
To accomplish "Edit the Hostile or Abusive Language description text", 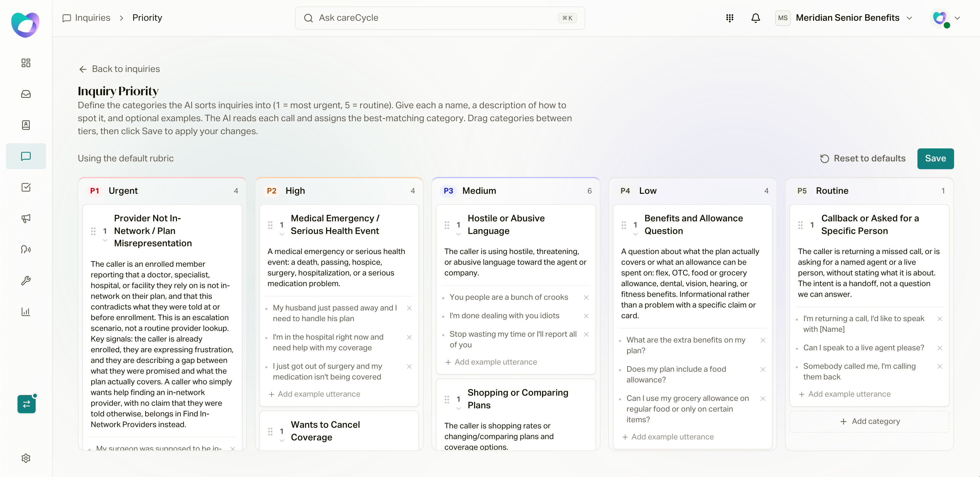I will point(516,262).
